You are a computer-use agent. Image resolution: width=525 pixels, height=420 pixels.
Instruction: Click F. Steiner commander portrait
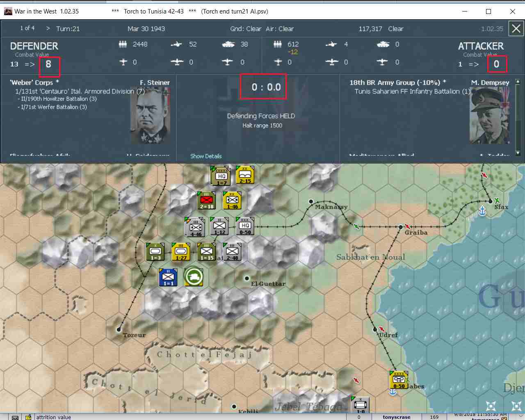(x=151, y=116)
